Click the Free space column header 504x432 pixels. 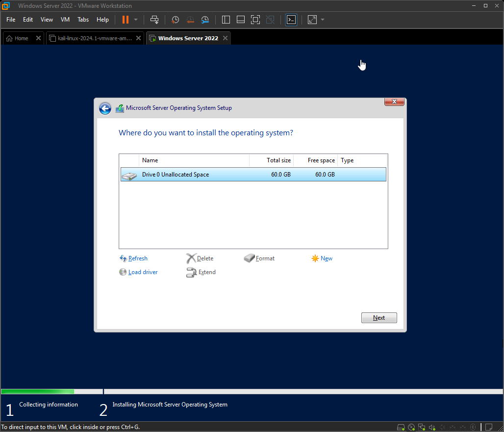tap(316, 160)
